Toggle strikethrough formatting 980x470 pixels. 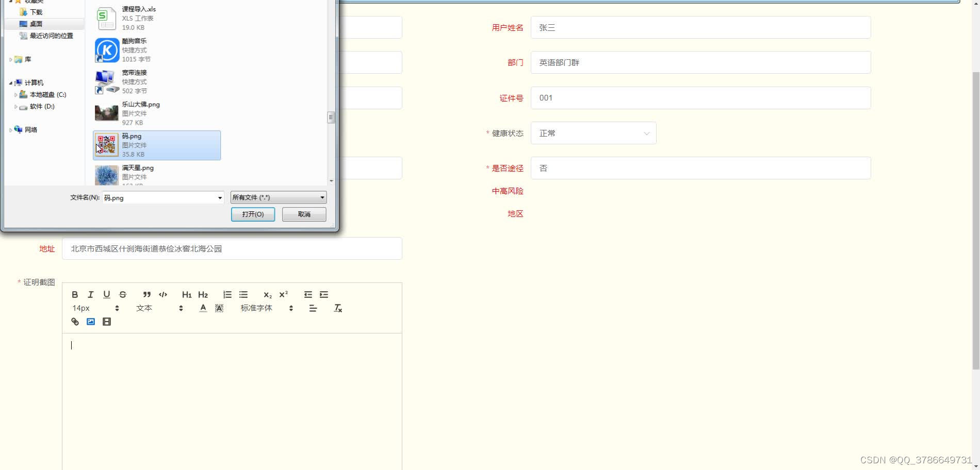[123, 295]
